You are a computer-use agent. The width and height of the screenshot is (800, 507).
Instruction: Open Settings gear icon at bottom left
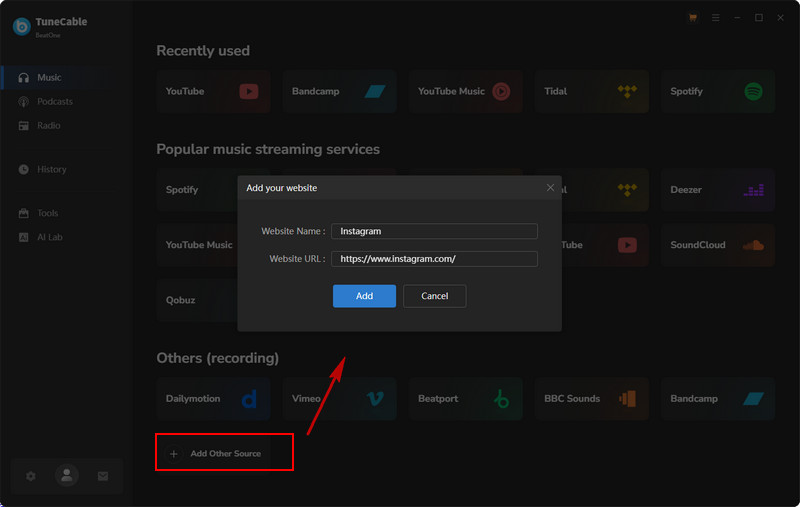[x=31, y=477]
